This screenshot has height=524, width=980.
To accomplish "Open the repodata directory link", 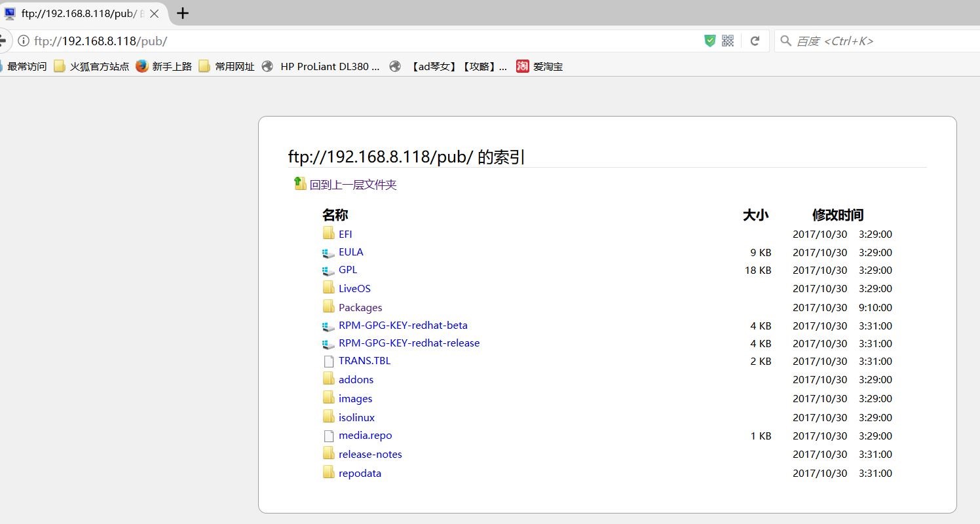I will [x=360, y=473].
